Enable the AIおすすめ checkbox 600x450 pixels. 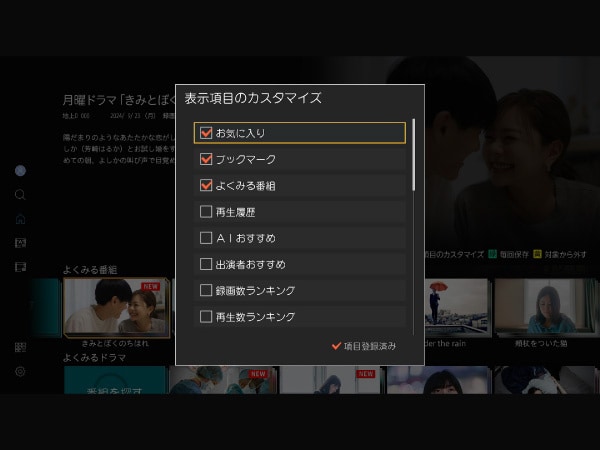[x=206, y=238]
